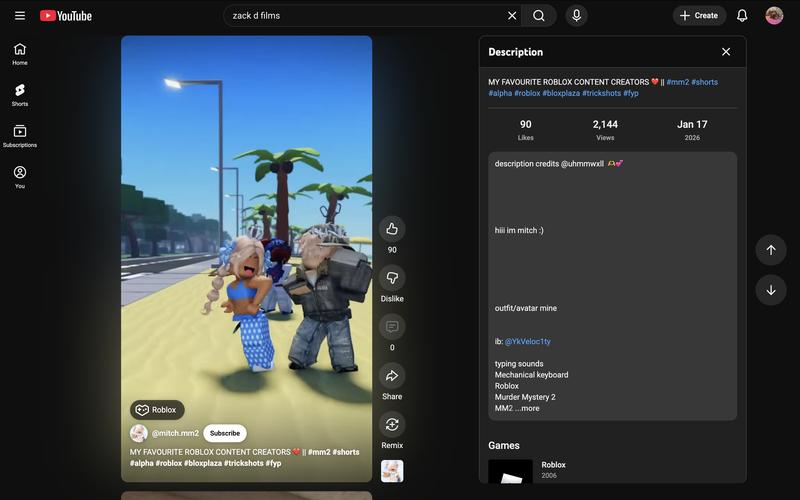Open the hamburger guide menu
Image resolution: width=800 pixels, height=500 pixels.
point(20,15)
